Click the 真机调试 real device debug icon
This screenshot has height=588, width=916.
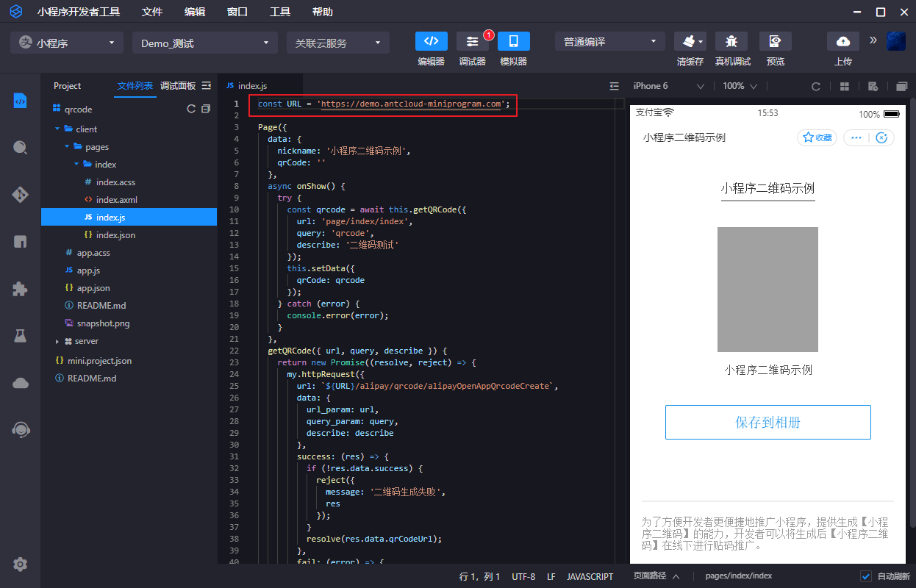point(731,41)
